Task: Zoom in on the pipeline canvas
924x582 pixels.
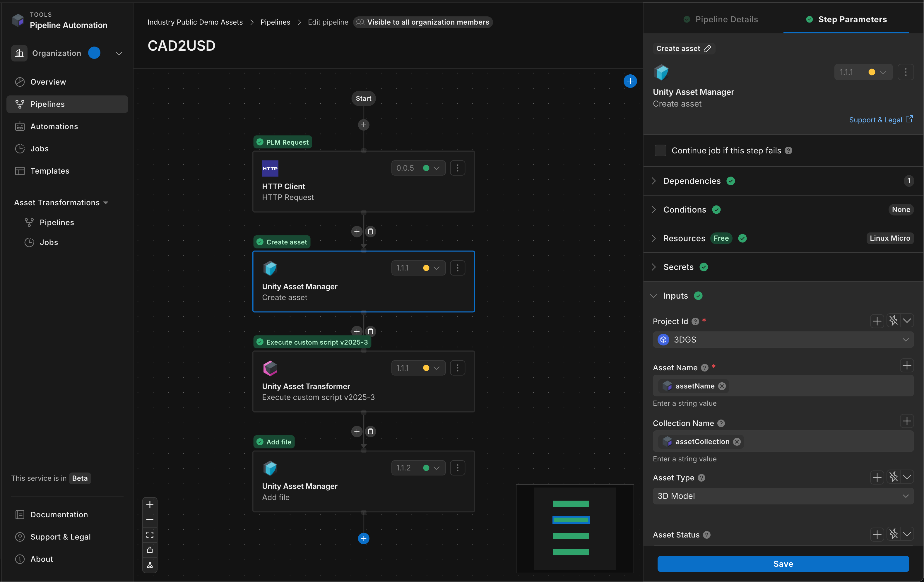Action: (150, 504)
